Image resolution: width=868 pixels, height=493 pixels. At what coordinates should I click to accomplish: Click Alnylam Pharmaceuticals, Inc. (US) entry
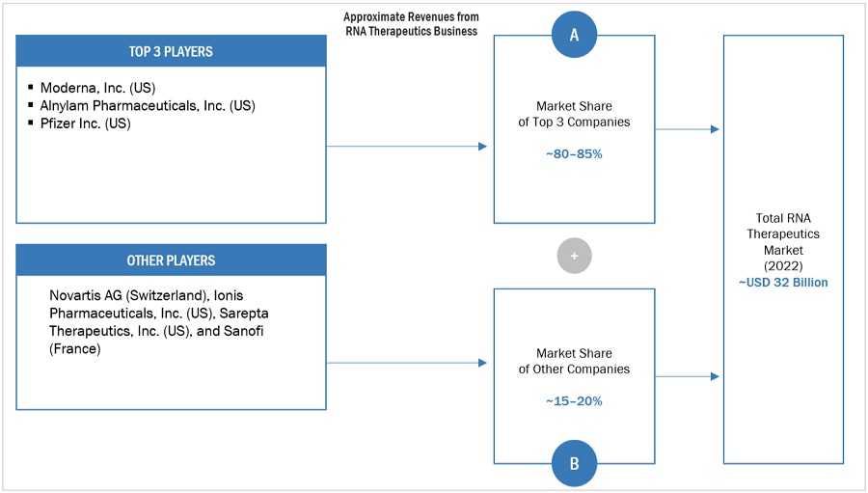coord(147,105)
